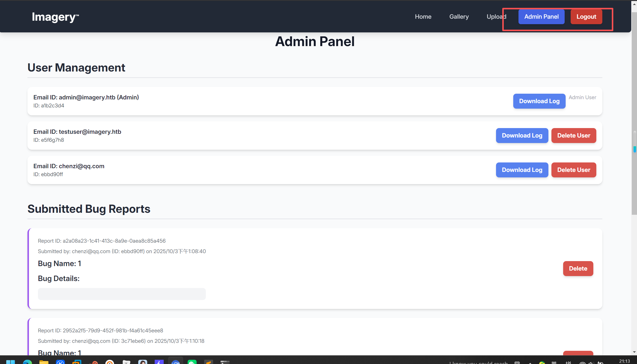
Task: Open the Windows Start menu
Action: tap(10, 362)
